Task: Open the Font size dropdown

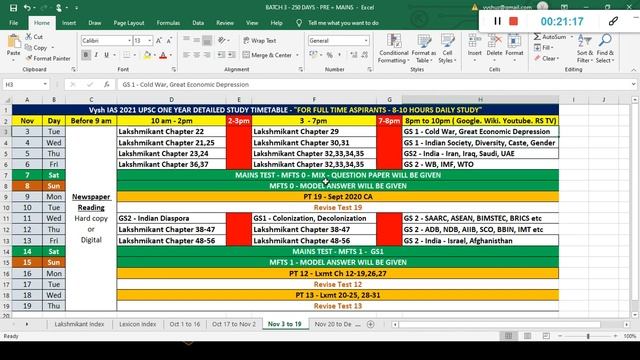Action: tap(149, 40)
